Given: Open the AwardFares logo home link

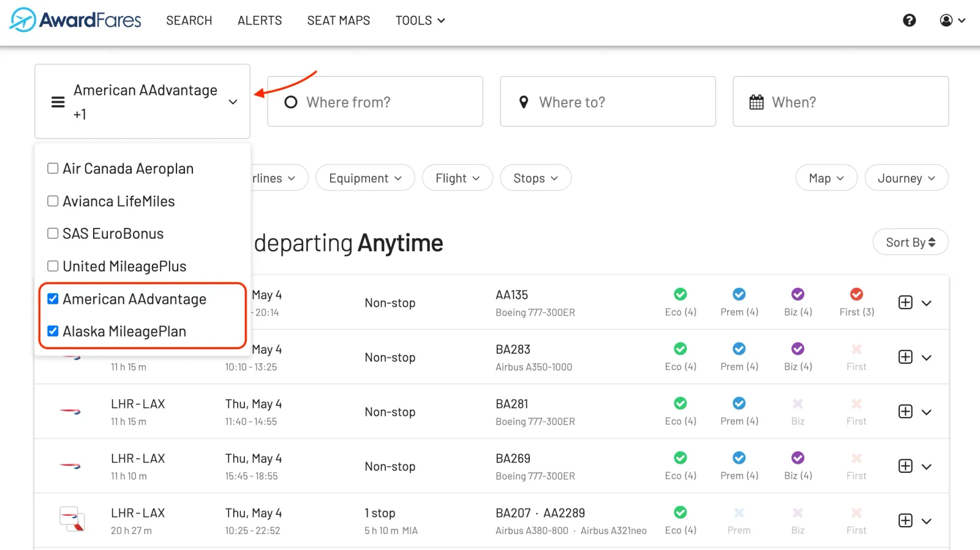Looking at the screenshot, I should click(75, 20).
